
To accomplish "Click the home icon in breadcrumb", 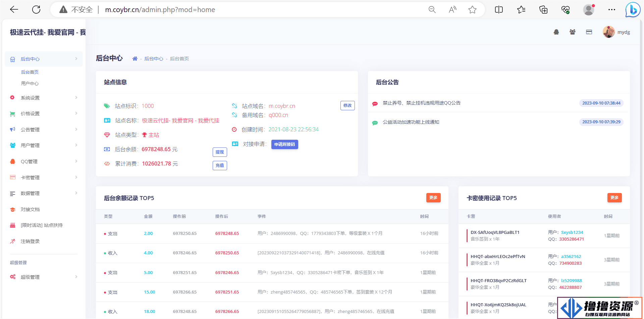I will (x=135, y=59).
